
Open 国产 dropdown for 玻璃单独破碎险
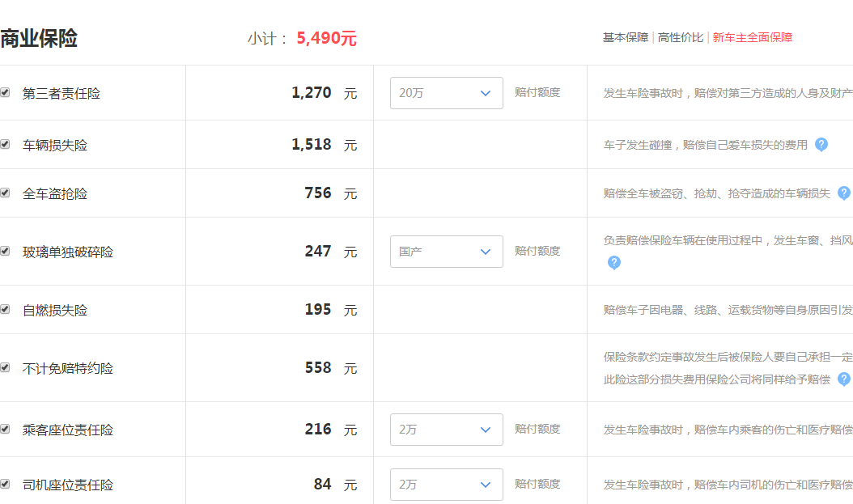[446, 251]
